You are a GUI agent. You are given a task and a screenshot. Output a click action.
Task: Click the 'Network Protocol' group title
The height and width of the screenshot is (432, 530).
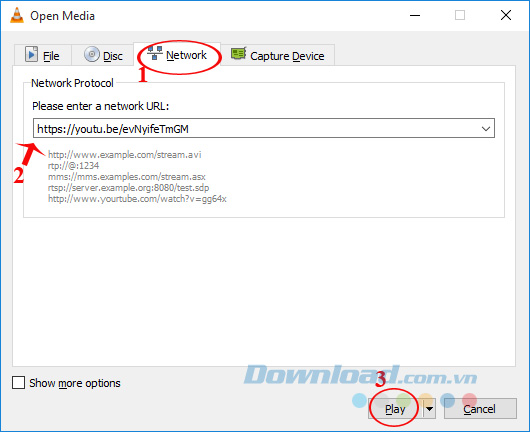72,83
